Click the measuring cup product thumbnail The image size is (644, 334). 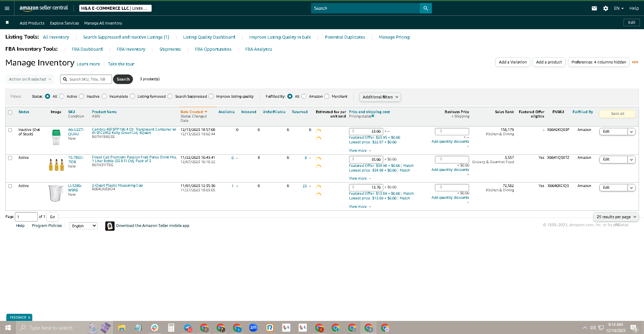pos(56,193)
